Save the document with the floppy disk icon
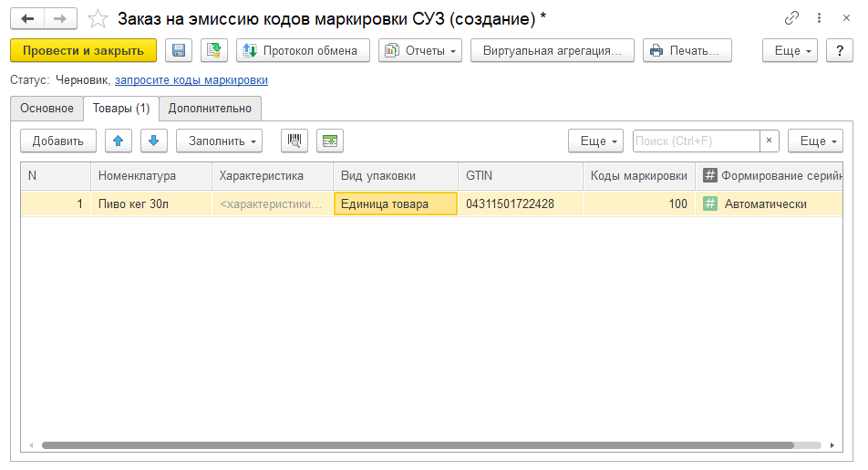This screenshot has width=868, height=470. coord(179,50)
